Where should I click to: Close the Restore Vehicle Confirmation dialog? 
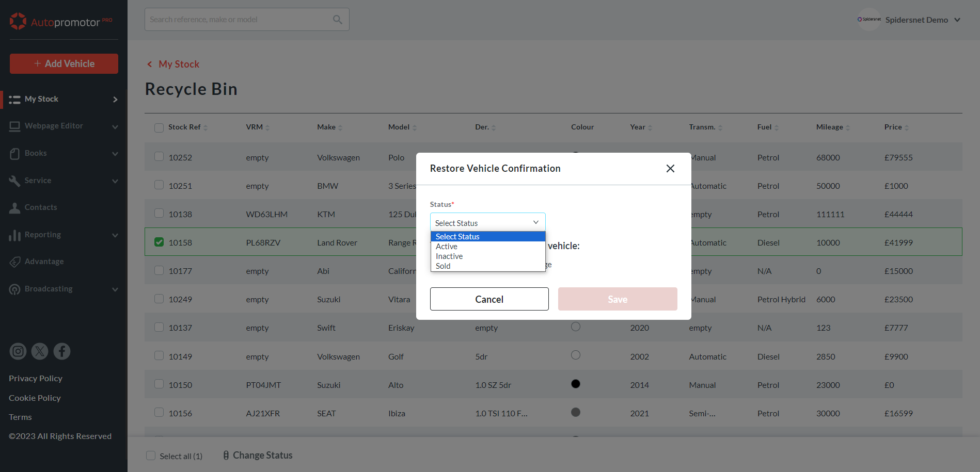click(x=670, y=169)
